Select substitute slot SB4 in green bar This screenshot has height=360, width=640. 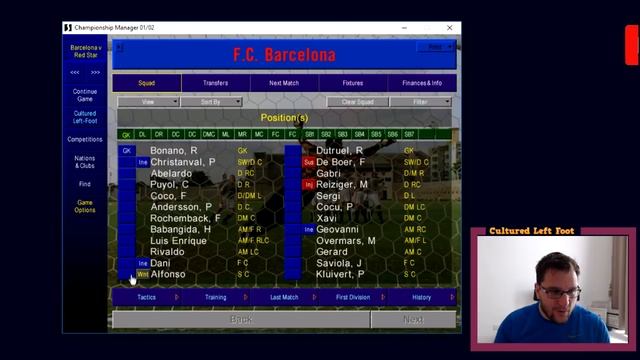359,134
